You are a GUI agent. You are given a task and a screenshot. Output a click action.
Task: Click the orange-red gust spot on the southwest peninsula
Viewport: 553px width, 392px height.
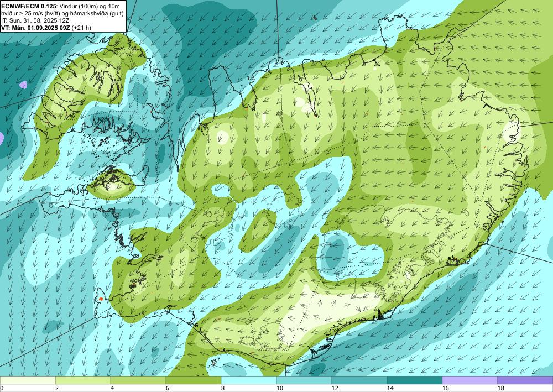coord(101,299)
